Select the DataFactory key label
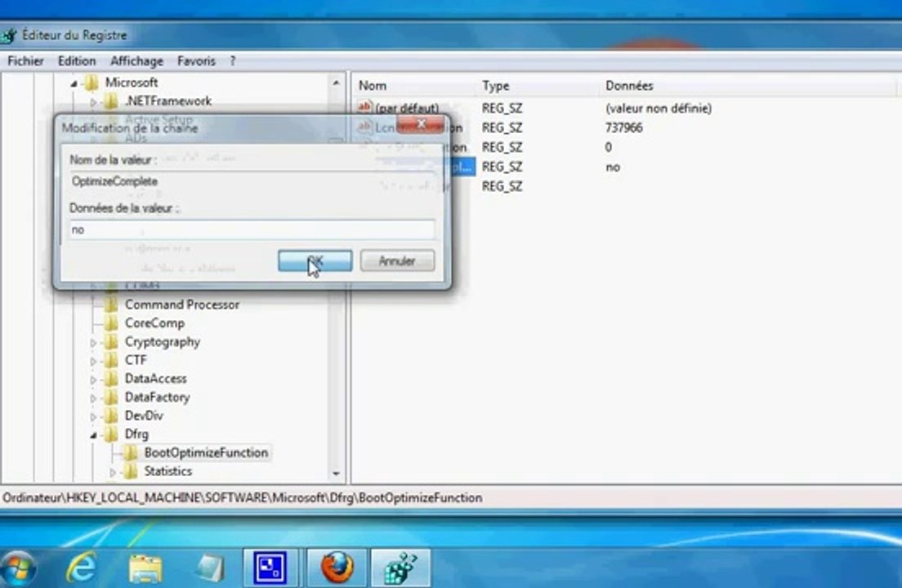This screenshot has width=902, height=588. click(x=157, y=397)
